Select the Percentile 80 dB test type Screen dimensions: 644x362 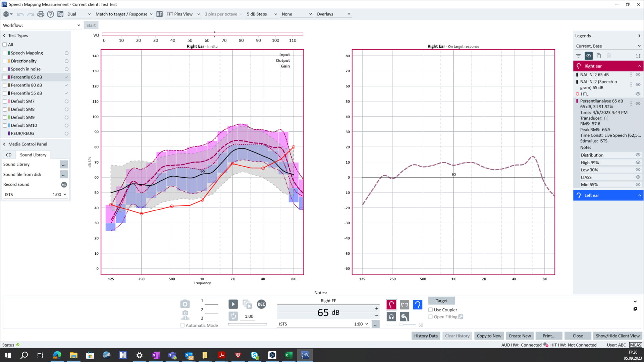point(26,85)
